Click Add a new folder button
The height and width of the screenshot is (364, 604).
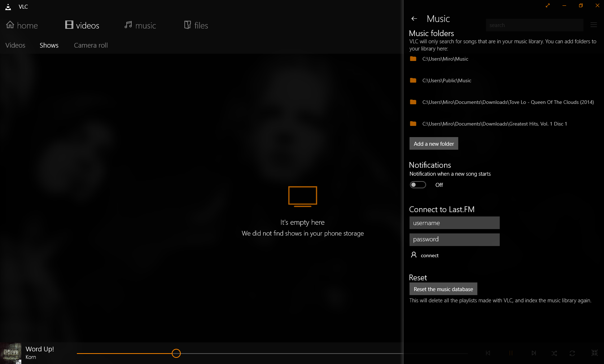(434, 144)
